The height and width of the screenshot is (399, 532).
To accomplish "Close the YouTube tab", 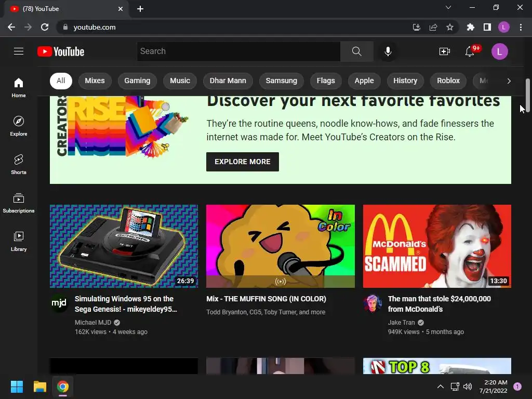I will pos(121,9).
